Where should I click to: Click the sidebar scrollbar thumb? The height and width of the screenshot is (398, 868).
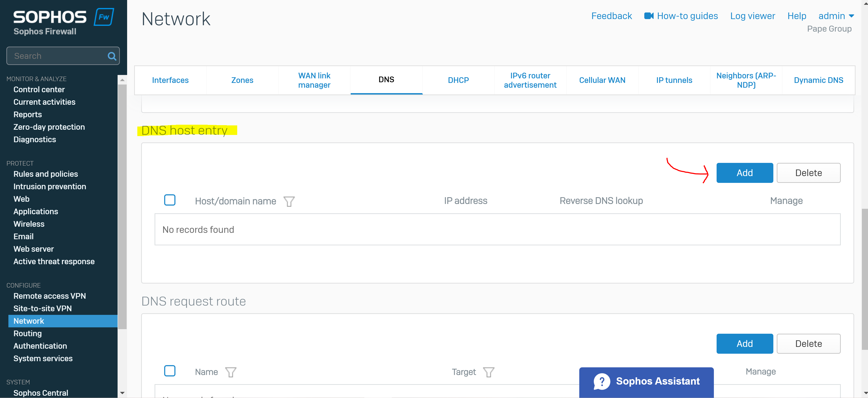pos(122,206)
